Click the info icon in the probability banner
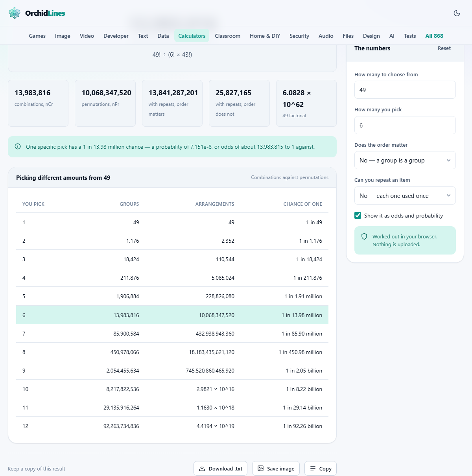 coord(18,147)
